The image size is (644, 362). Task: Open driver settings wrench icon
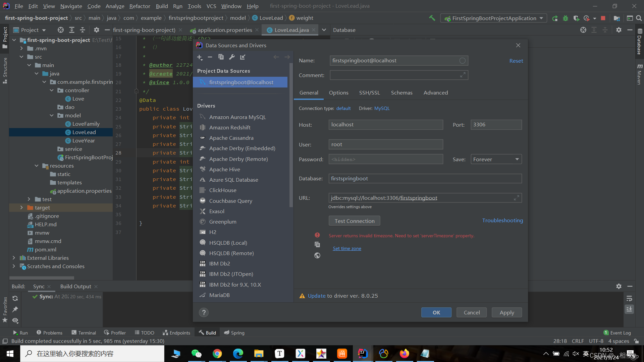click(232, 57)
